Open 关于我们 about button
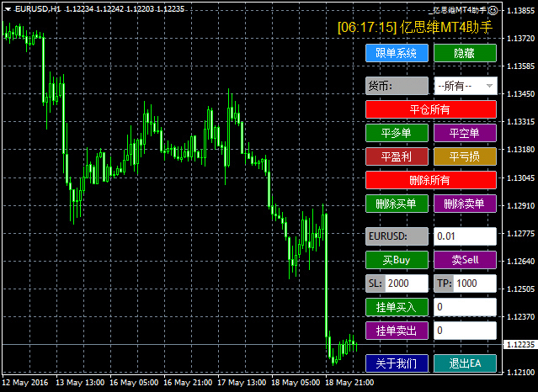538x392 pixels. (397, 363)
